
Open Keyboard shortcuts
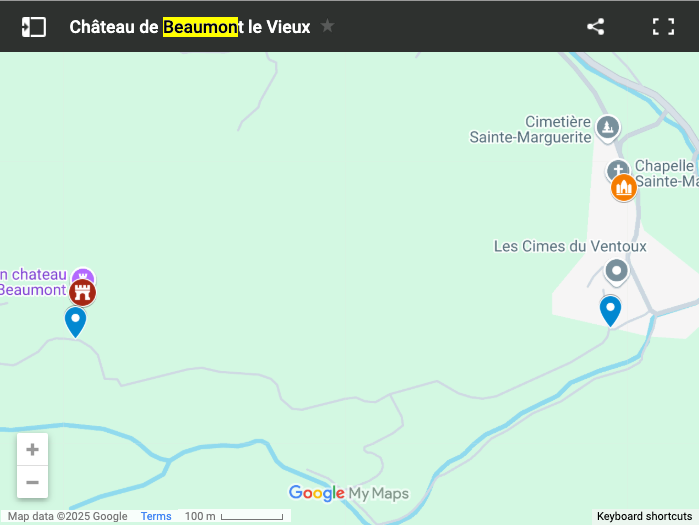click(644, 516)
